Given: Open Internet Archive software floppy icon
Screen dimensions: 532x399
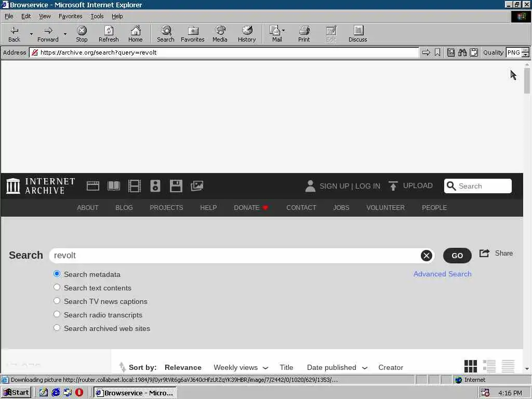Looking at the screenshot, I should 176,186.
